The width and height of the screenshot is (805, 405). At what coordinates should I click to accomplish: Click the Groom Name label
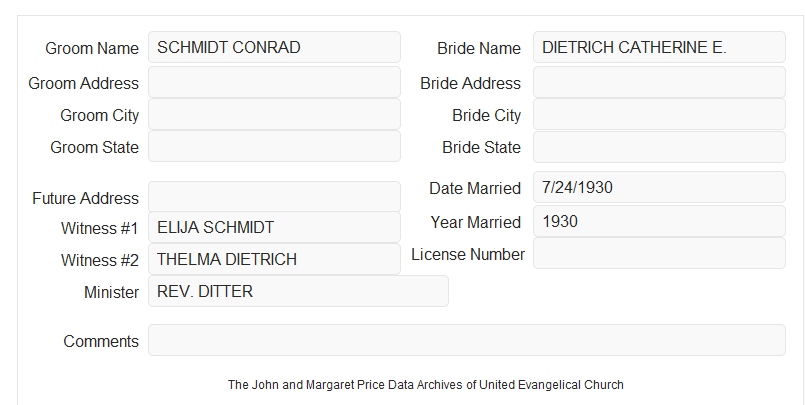pyautogui.click(x=92, y=48)
